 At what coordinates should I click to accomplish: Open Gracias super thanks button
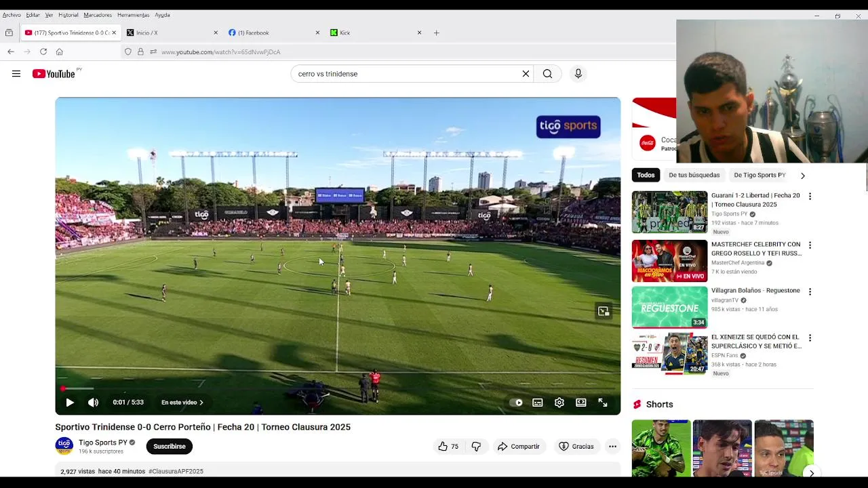pyautogui.click(x=576, y=447)
